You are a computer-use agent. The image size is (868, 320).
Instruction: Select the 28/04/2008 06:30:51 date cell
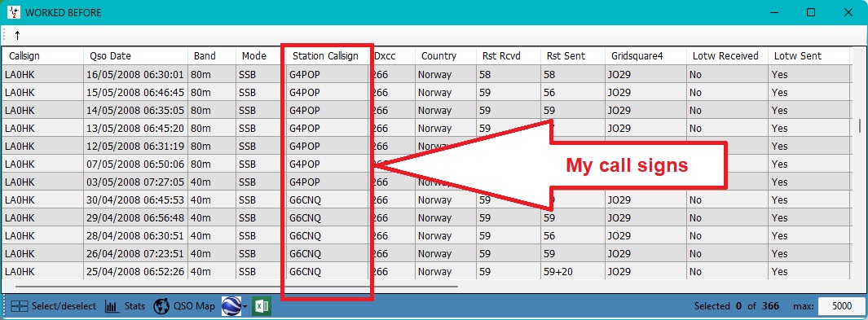135,236
